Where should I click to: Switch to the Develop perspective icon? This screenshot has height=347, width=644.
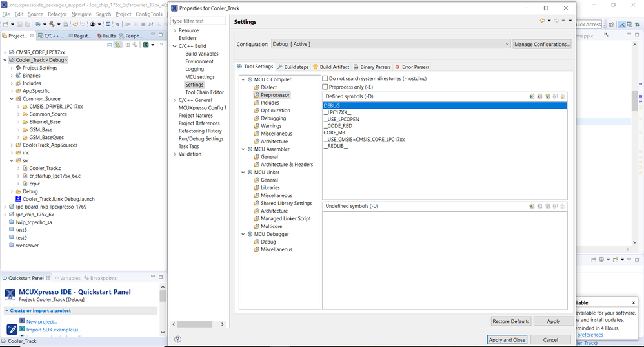622,25
